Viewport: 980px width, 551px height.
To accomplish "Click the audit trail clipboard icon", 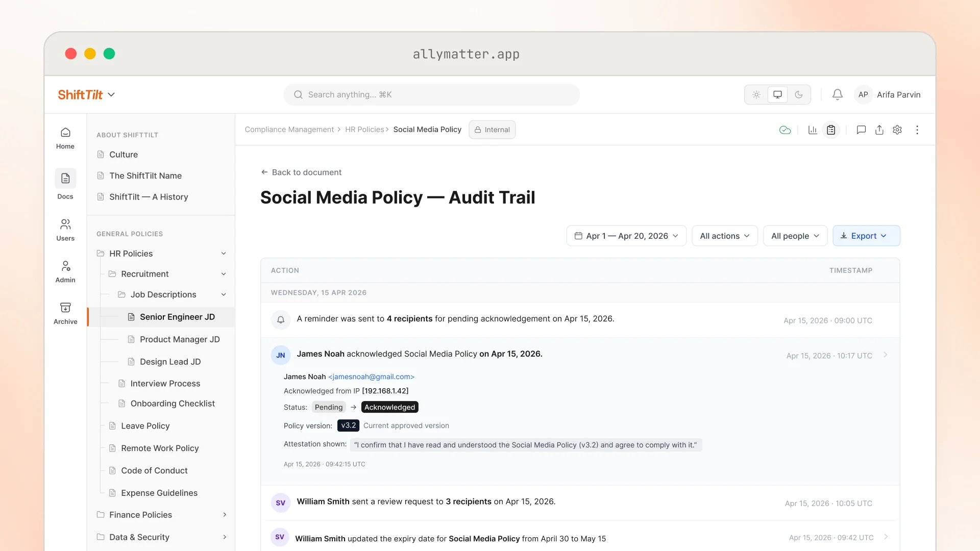I will (831, 130).
